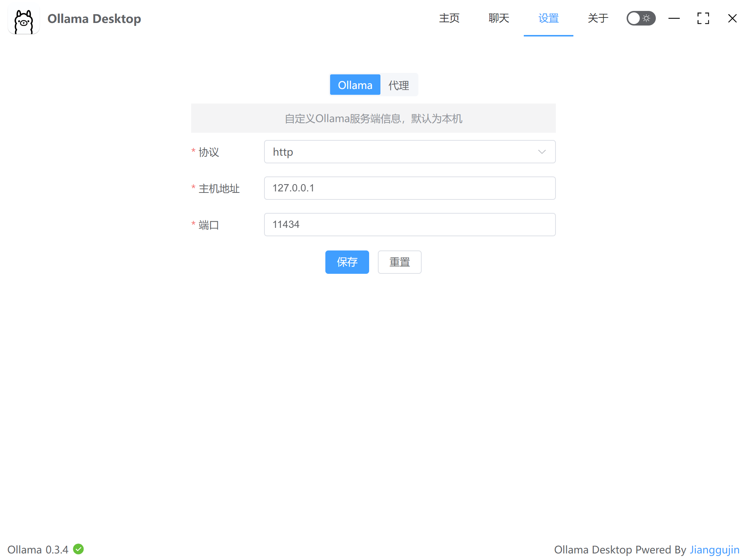This screenshot has width=747, height=560.
Task: Open the http protocol select box
Action: (x=401, y=152)
